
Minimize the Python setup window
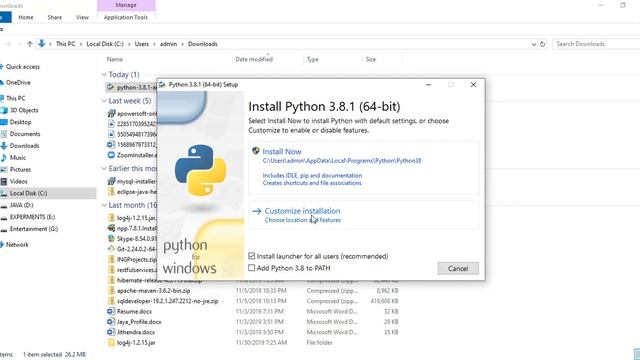point(429,84)
